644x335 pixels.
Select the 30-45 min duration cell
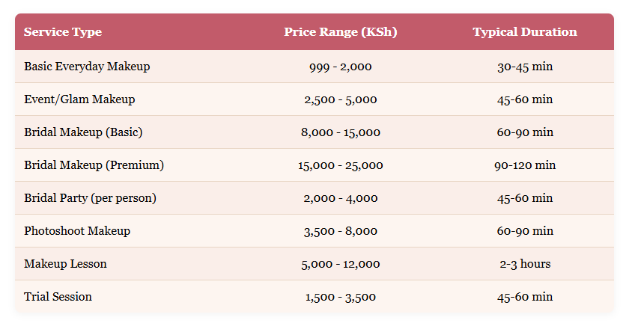[x=525, y=67]
